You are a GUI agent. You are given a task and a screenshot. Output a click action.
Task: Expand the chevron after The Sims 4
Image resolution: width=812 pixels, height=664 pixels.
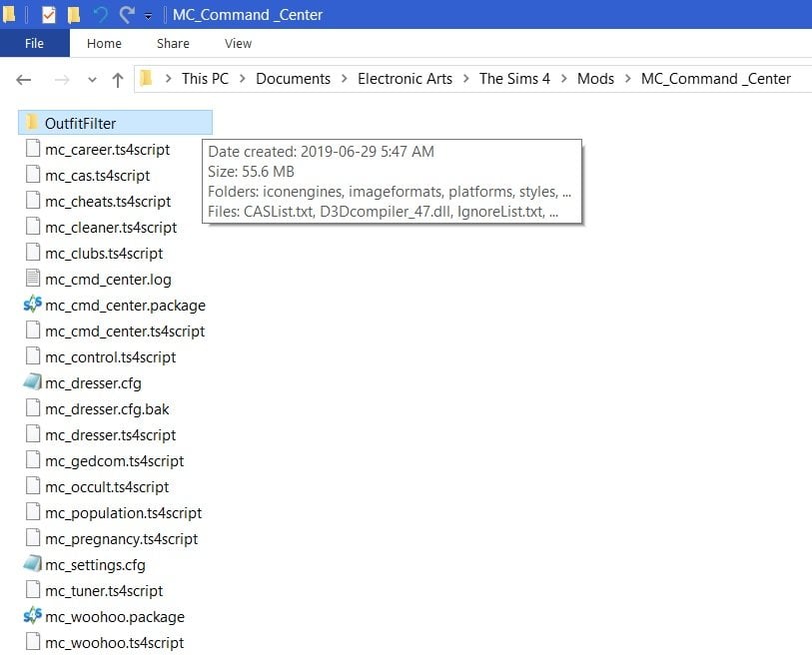[x=564, y=79]
